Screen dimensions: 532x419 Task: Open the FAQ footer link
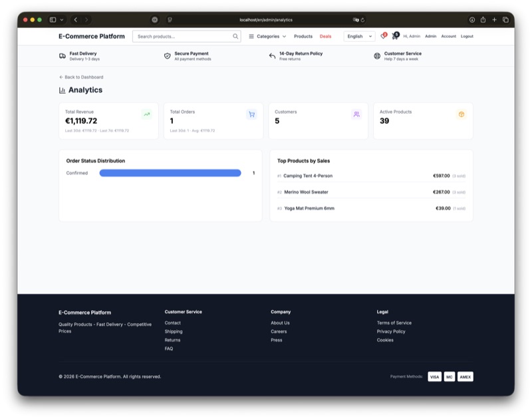click(169, 349)
